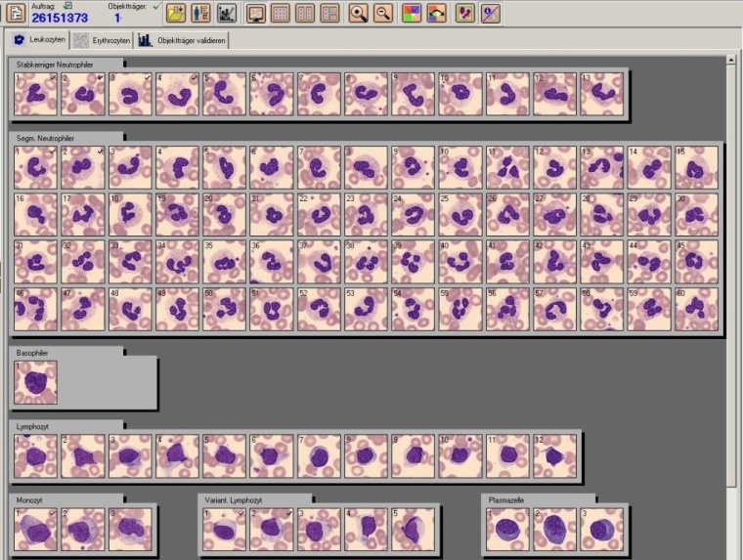Open the Objektträger validieren tab
743x560 pixels.
click(184, 40)
